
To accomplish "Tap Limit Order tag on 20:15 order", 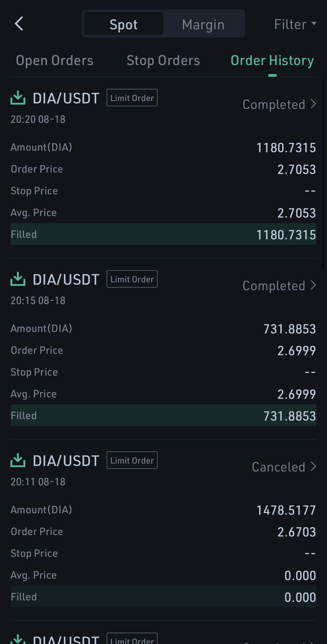I will 132,279.
